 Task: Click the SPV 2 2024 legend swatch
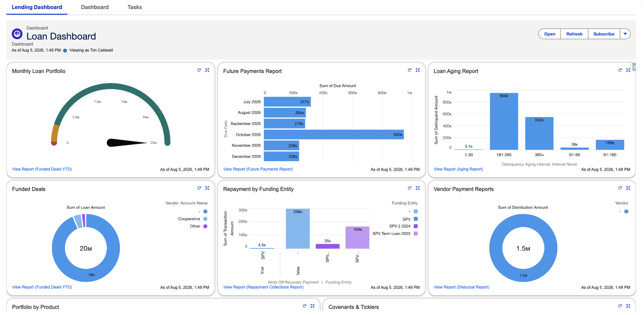416,226
